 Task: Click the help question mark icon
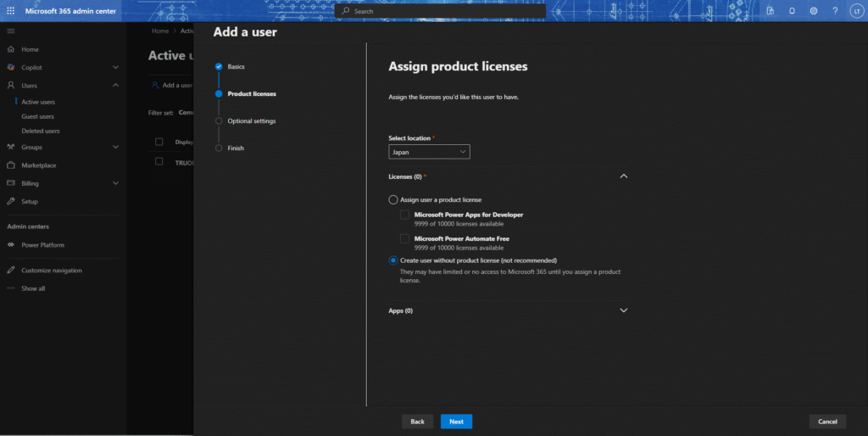coord(835,11)
